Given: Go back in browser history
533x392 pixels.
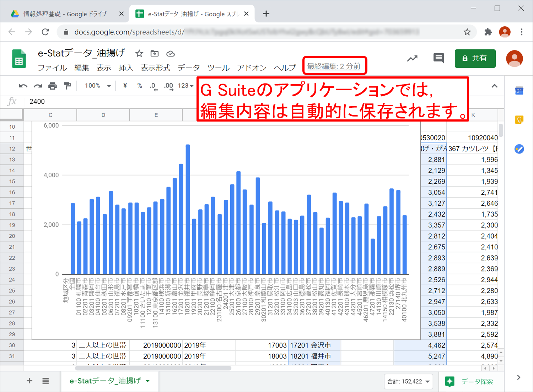Looking at the screenshot, I should [x=12, y=32].
